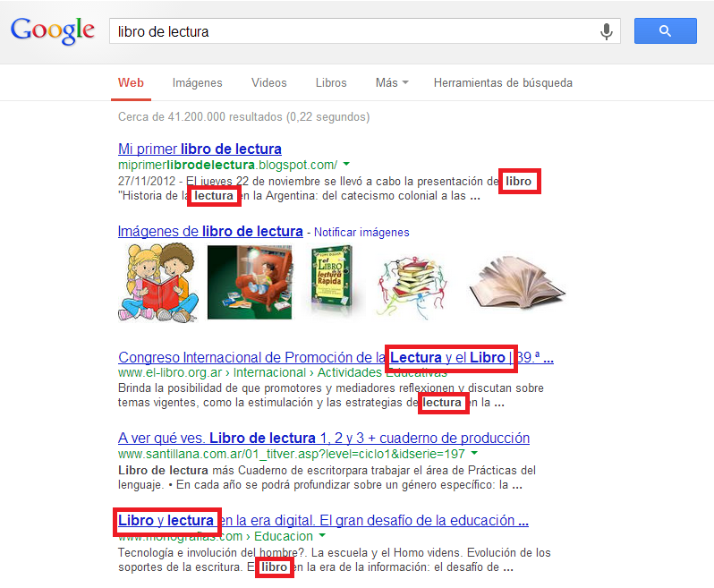
Task: Open the Más dropdown menu
Action: (392, 83)
